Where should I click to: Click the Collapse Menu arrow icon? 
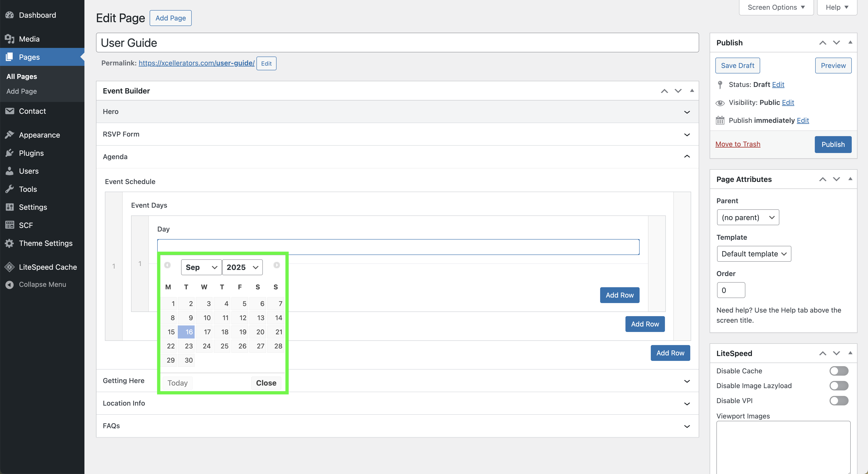point(9,285)
